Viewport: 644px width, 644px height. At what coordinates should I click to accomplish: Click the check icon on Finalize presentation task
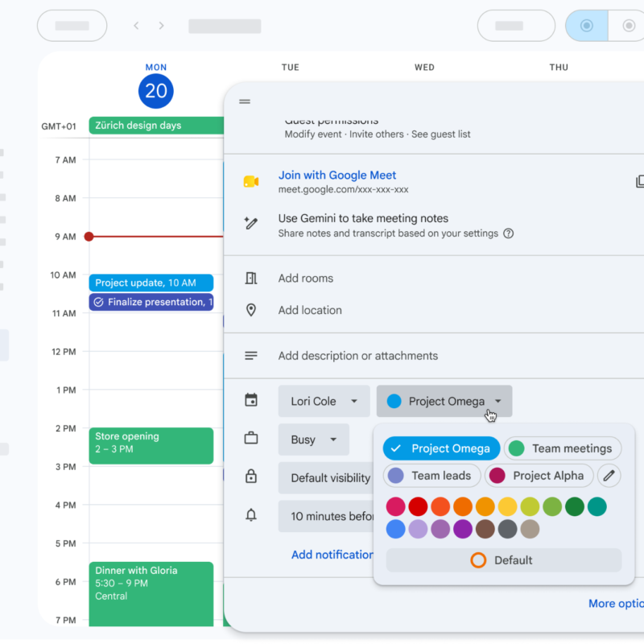(x=98, y=303)
